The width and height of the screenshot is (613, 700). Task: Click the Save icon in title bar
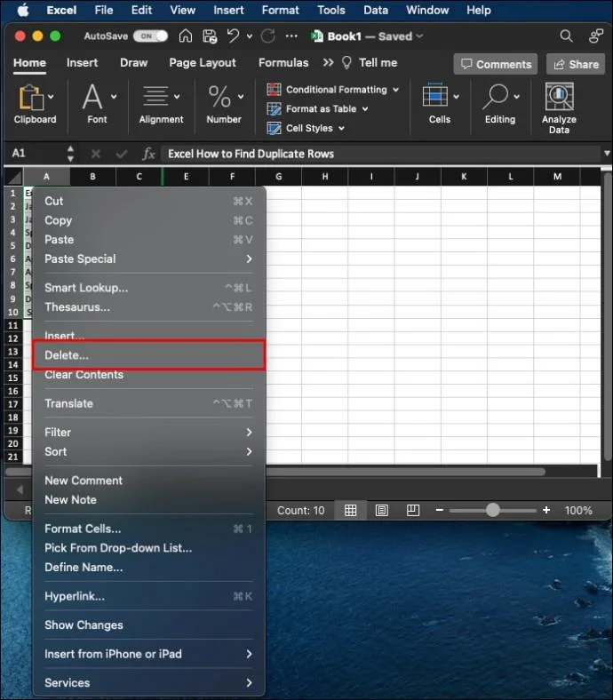[x=210, y=36]
